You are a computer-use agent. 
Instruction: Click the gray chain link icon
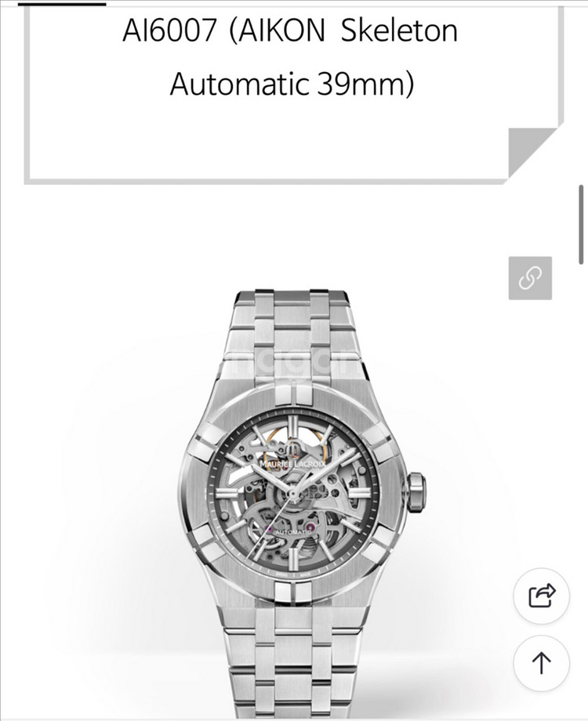tap(530, 278)
